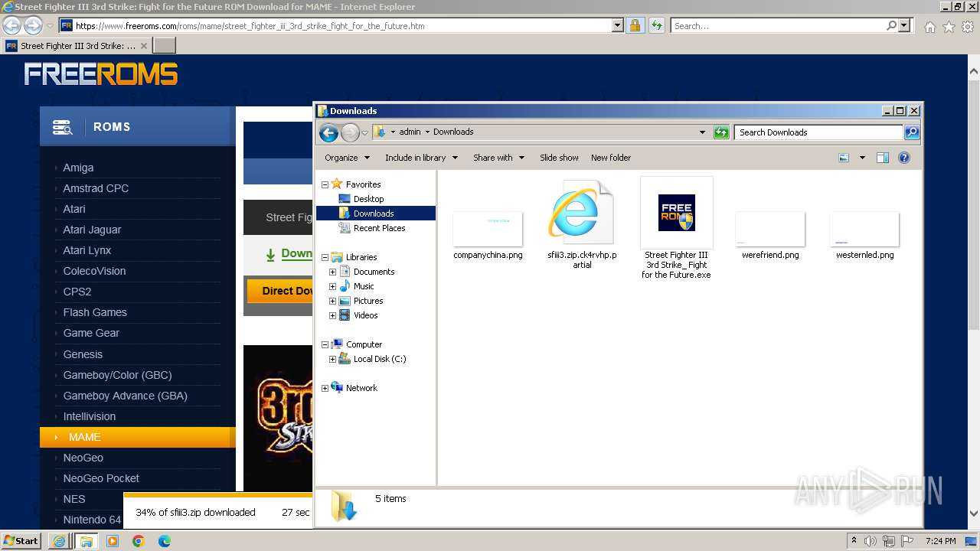The image size is (980, 551).
Task: Expand the Documents library node
Action: pos(332,272)
